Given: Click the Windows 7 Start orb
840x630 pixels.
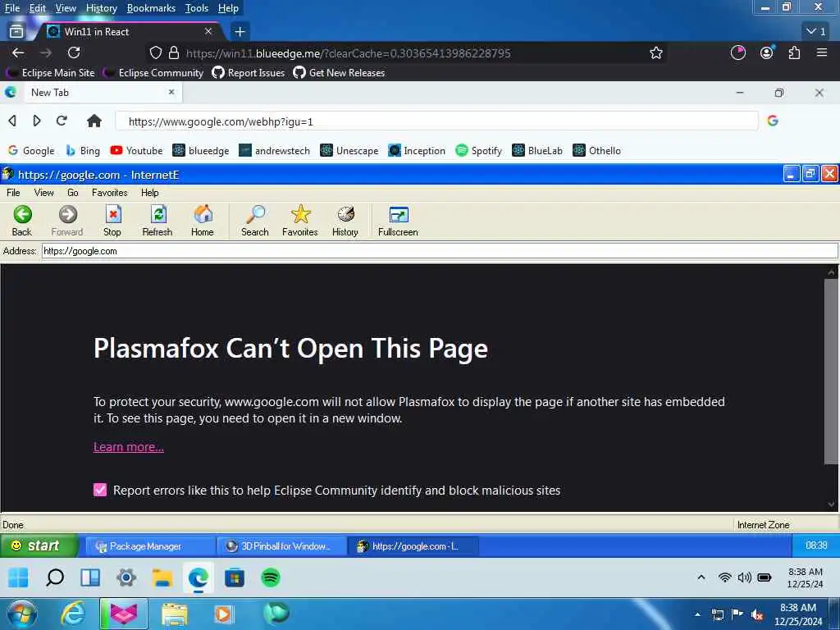Looking at the screenshot, I should (21, 614).
